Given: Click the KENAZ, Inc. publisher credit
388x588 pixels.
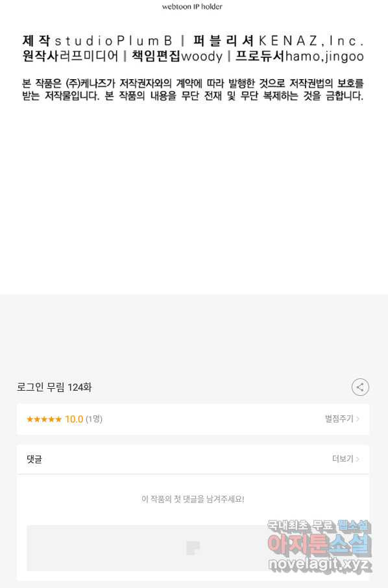Looking at the screenshot, I should (311, 40).
